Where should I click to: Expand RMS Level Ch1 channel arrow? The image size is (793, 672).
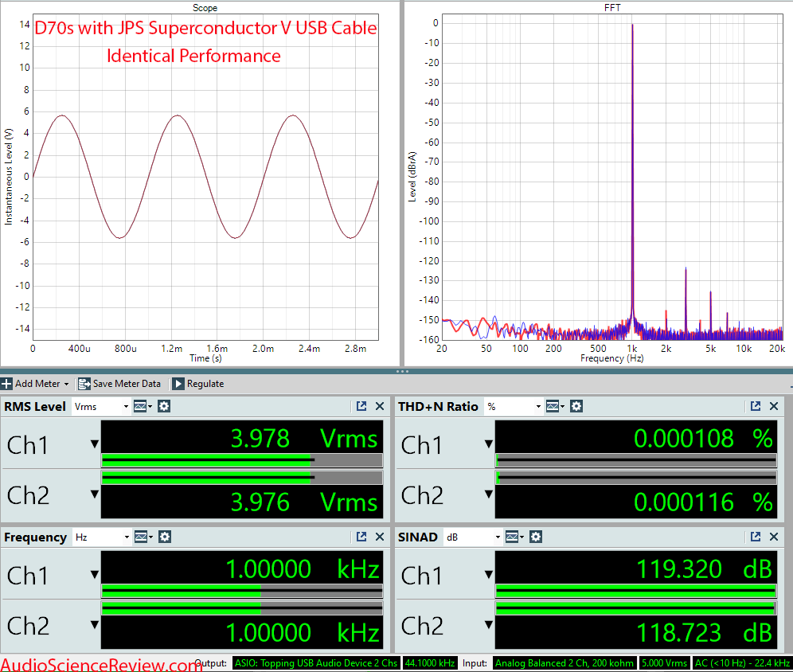pos(95,444)
